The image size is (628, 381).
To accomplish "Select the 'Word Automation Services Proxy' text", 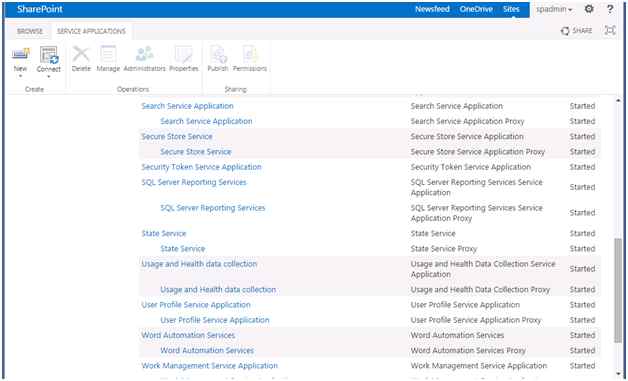I will tap(468, 351).
